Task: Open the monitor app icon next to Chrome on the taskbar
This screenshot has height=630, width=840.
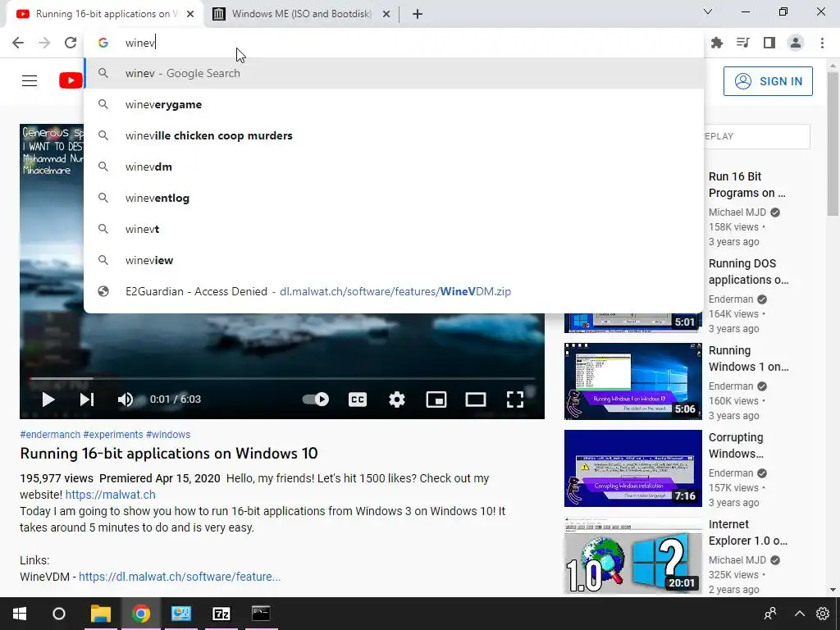Action: [x=181, y=614]
